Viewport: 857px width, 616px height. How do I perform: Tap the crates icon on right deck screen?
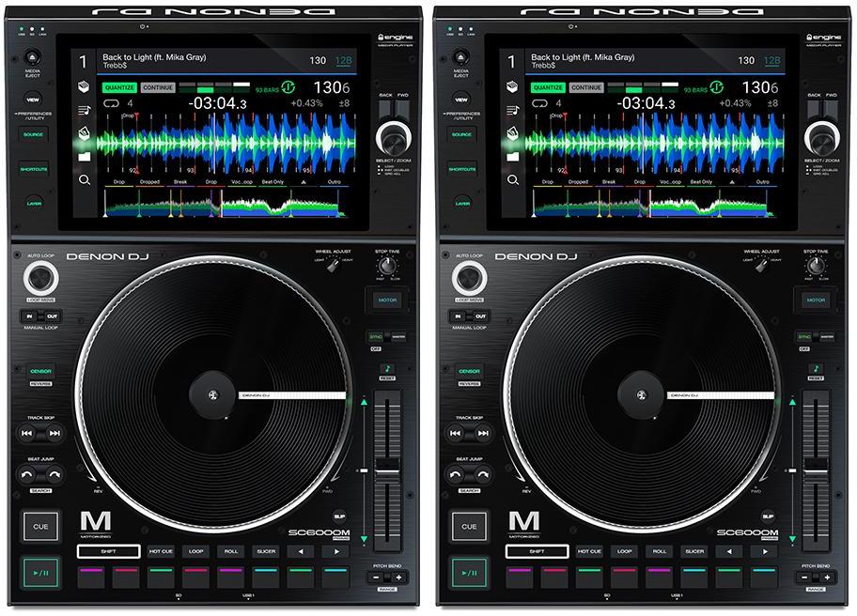(512, 86)
